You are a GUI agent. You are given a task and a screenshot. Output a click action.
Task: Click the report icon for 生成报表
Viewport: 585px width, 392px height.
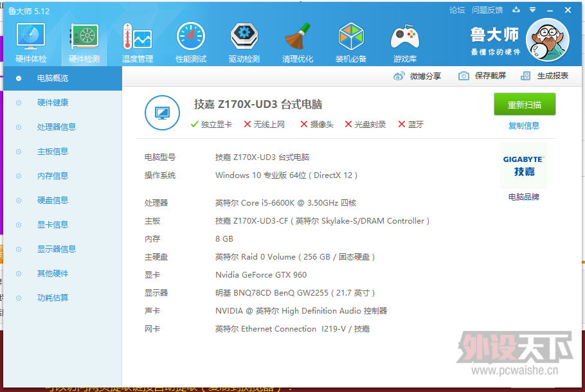(525, 76)
